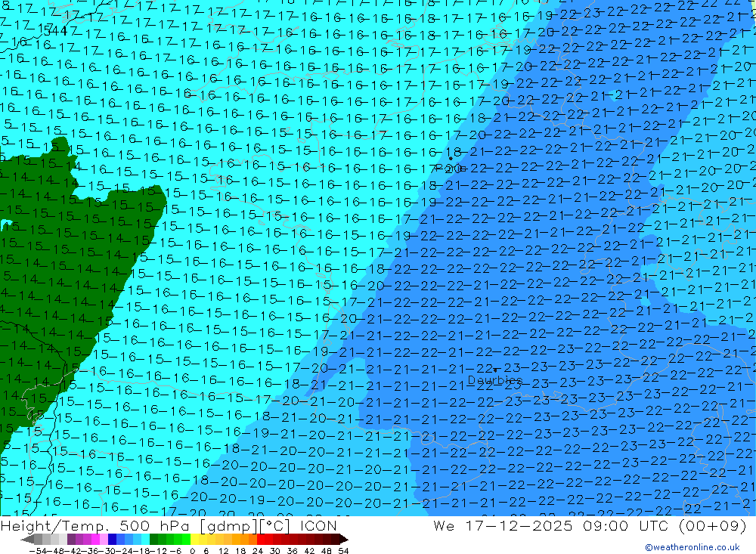The height and width of the screenshot is (554, 756).
Task: Click the '54' legend scale maximum value
Action: [x=343, y=551]
